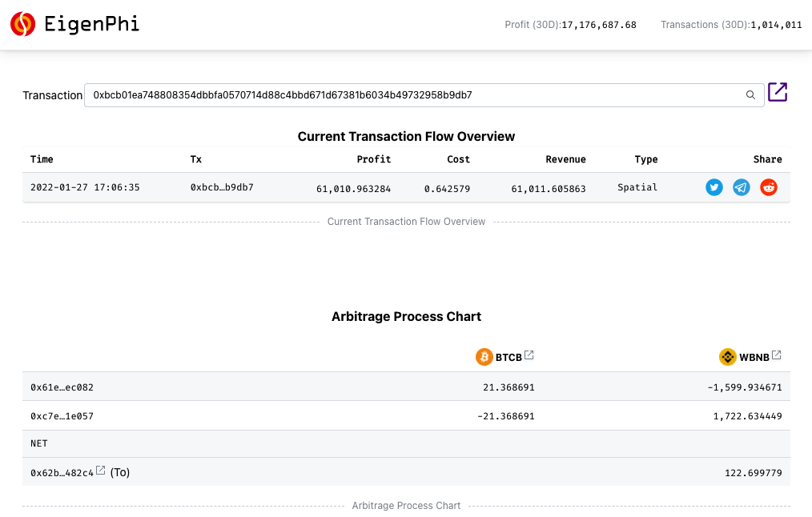Image resolution: width=812 pixels, height=517 pixels.
Task: Click the WBNB token icon
Action: click(x=727, y=357)
